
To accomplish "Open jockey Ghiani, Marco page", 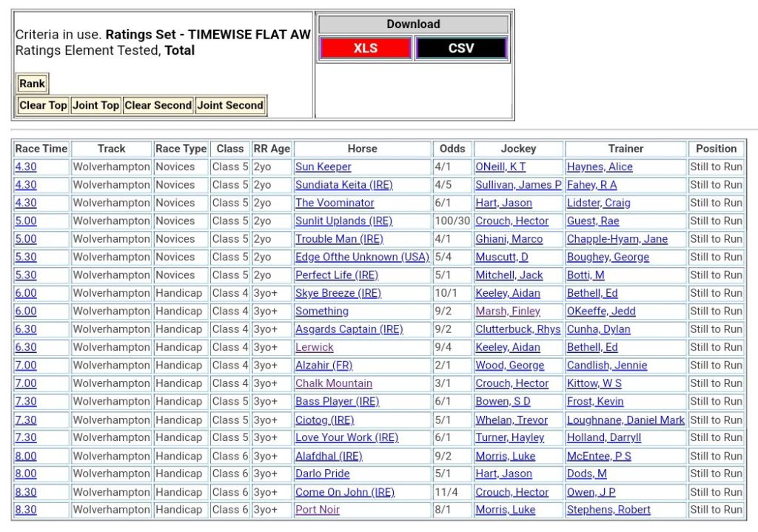I will pos(509,239).
